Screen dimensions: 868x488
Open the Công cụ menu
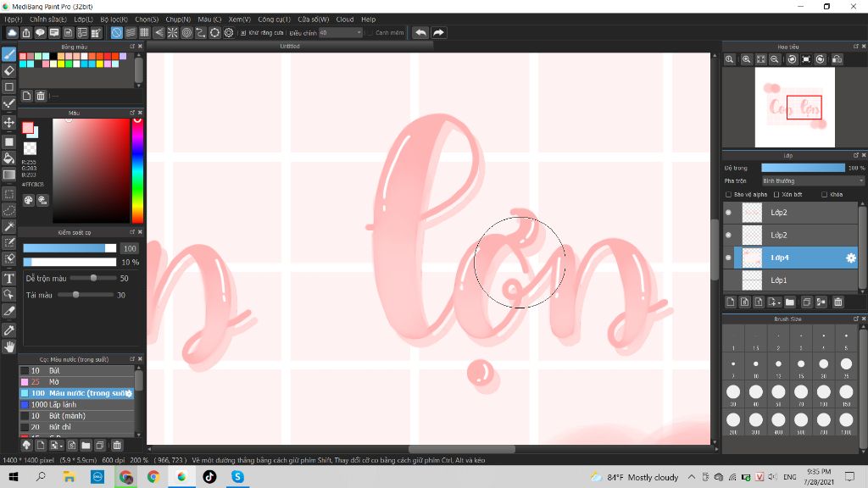pos(274,19)
